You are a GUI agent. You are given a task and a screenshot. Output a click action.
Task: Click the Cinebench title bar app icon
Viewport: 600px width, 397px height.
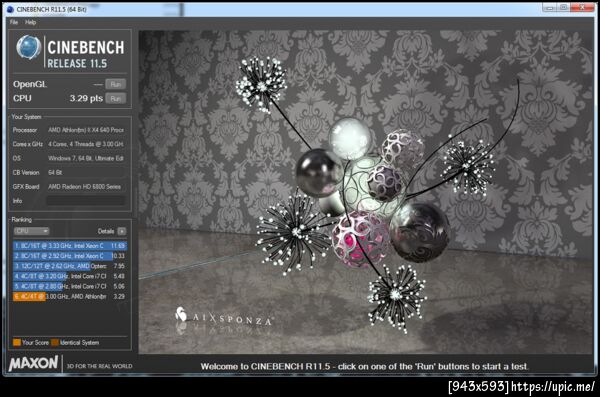point(10,9)
